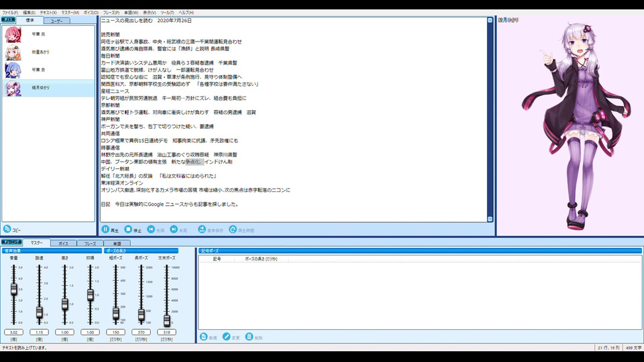Click the '読売新聞' line in editor
644x362 pixels.
[x=110, y=34]
